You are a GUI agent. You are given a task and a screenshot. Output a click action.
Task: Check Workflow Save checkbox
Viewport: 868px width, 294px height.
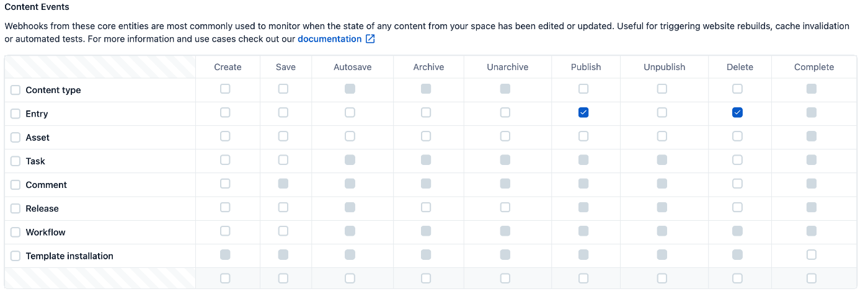283,231
